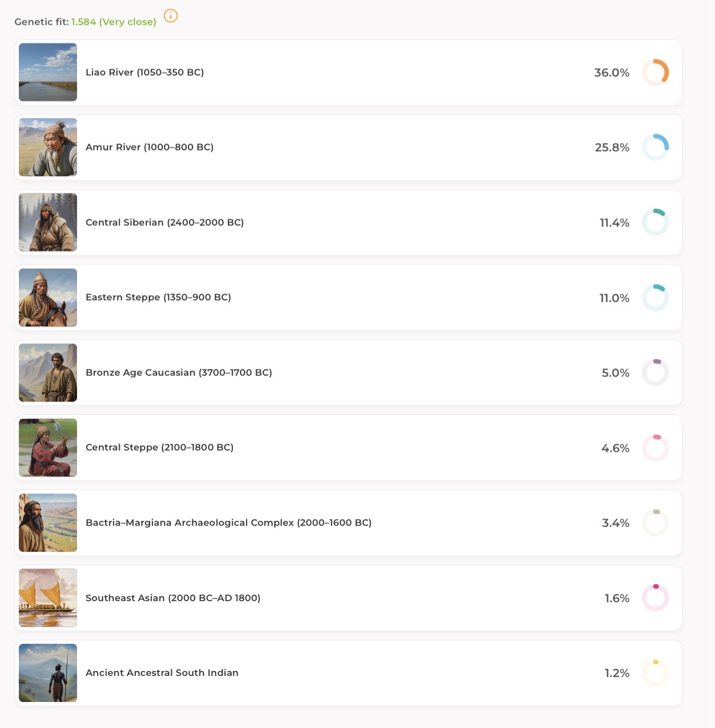This screenshot has height=728, width=715.
Task: Click the Ancient Ancestral South Indian ring
Action: pos(655,673)
